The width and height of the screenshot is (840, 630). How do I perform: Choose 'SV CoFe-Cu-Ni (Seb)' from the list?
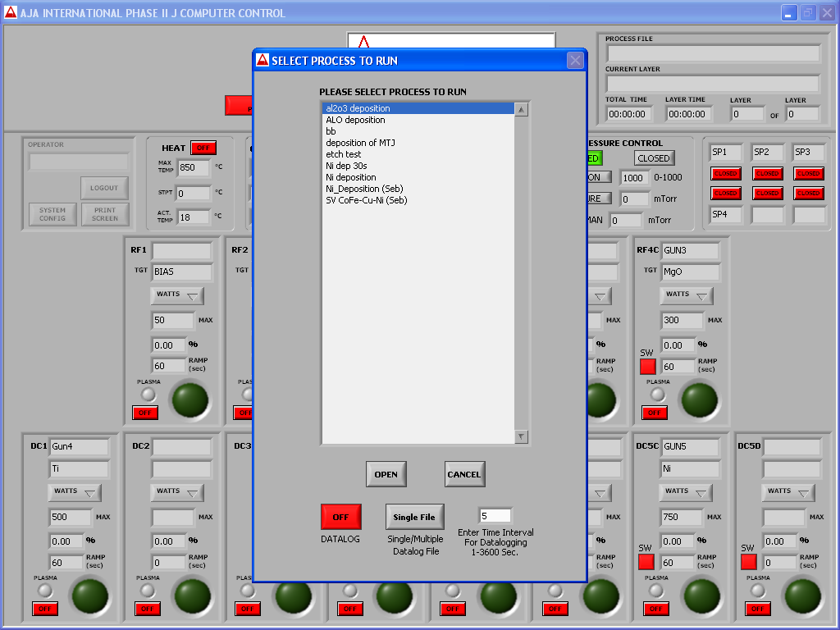[x=366, y=200]
